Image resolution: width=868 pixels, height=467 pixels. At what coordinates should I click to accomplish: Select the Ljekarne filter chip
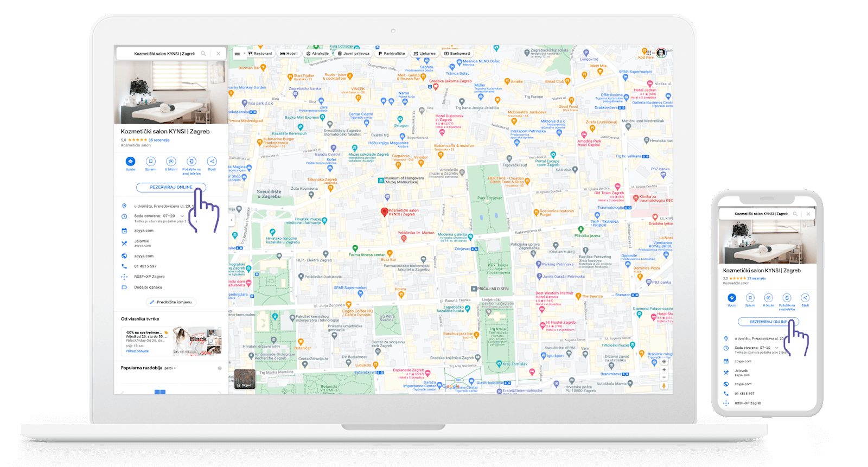click(424, 54)
